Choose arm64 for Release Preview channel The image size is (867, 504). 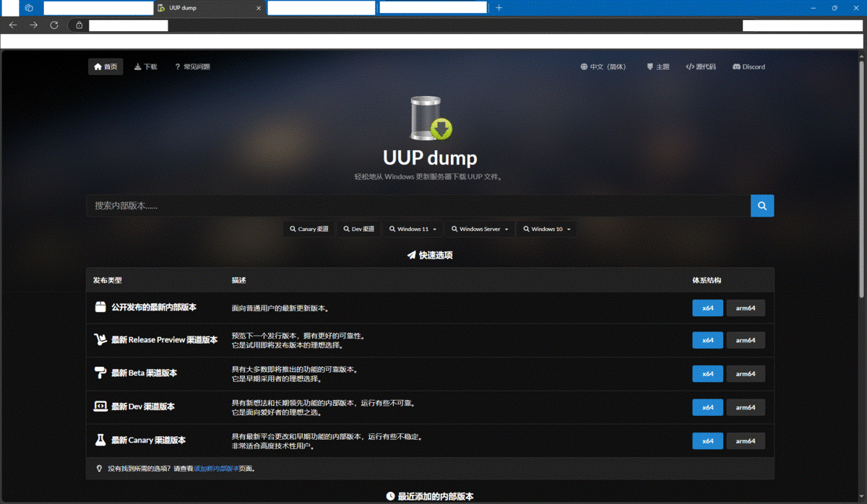click(746, 340)
